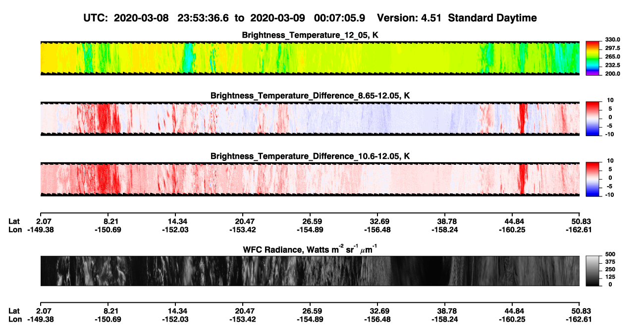Click the Brightness_Temperature_Difference_10.6-12.05 panel title

[310, 156]
